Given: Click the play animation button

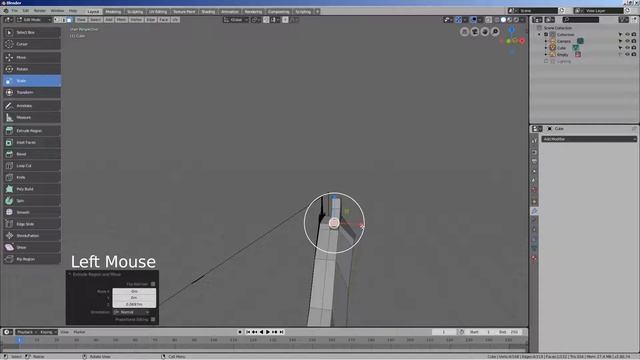Looking at the screenshot, I should click(x=268, y=332).
